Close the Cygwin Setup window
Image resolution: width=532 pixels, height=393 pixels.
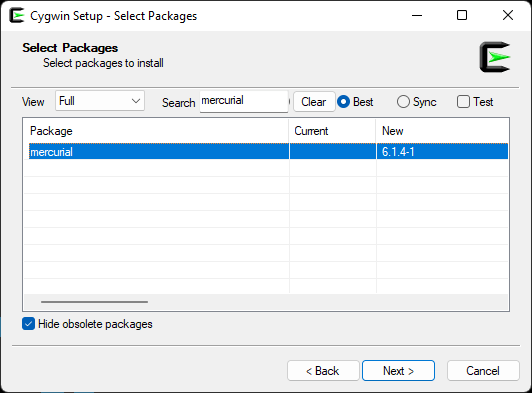[508, 16]
